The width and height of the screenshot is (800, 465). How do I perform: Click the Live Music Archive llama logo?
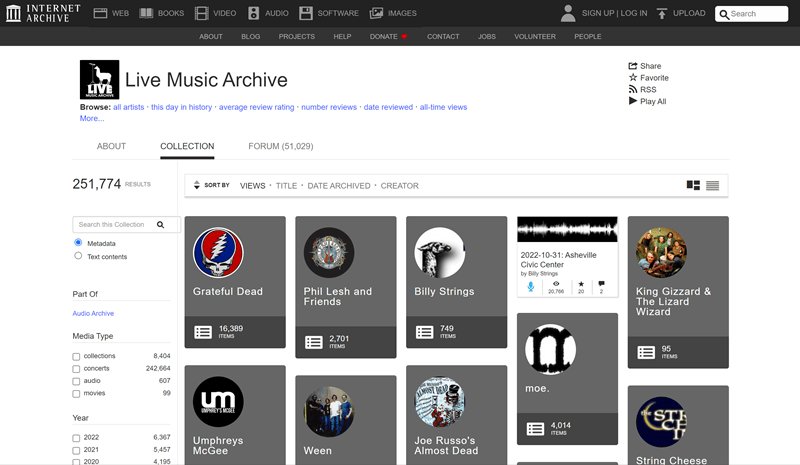coord(99,80)
